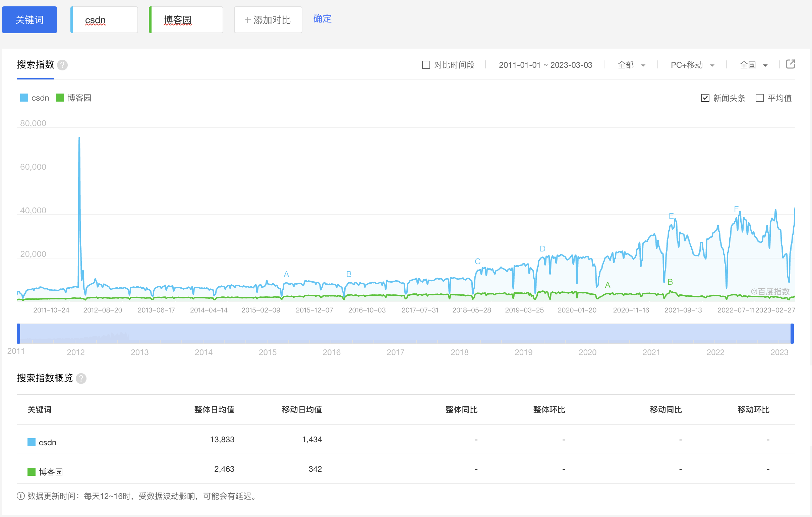Check the 平均值 checkbox
The width and height of the screenshot is (812, 517).
point(759,98)
